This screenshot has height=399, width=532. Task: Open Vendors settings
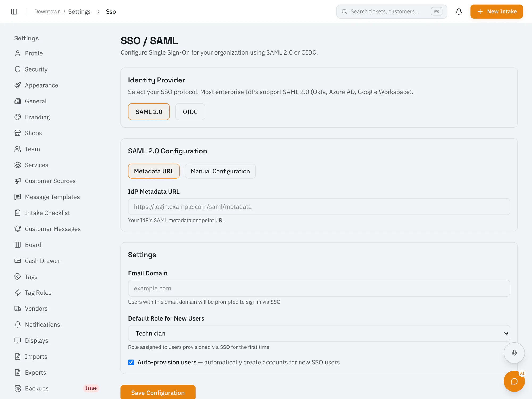tap(57, 309)
